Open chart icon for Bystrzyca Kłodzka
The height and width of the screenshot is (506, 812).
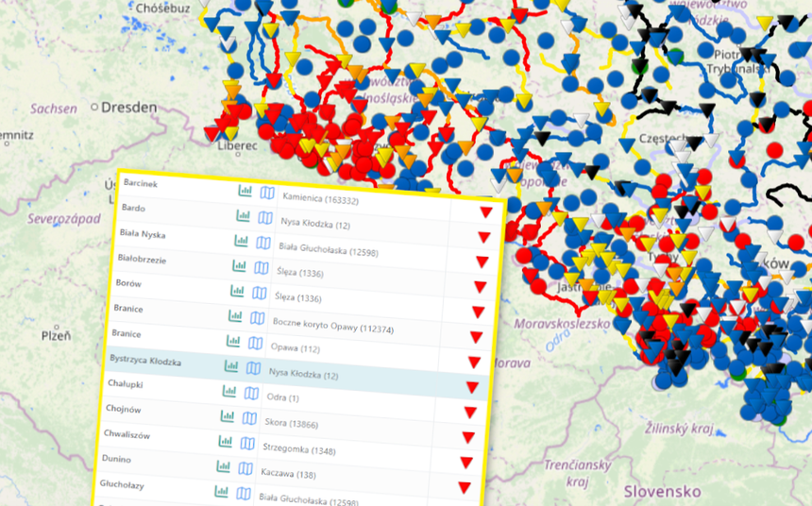(231, 366)
